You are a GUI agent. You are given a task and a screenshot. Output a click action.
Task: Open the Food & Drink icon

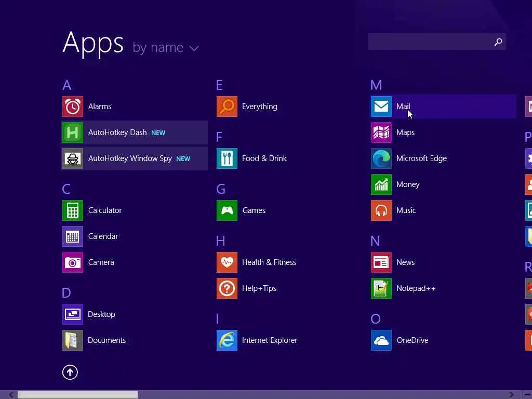227,158
